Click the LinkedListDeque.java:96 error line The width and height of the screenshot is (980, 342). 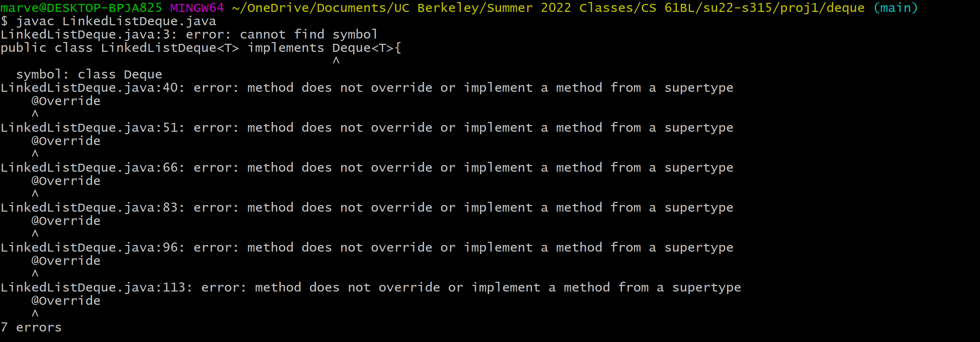pyautogui.click(x=367, y=247)
